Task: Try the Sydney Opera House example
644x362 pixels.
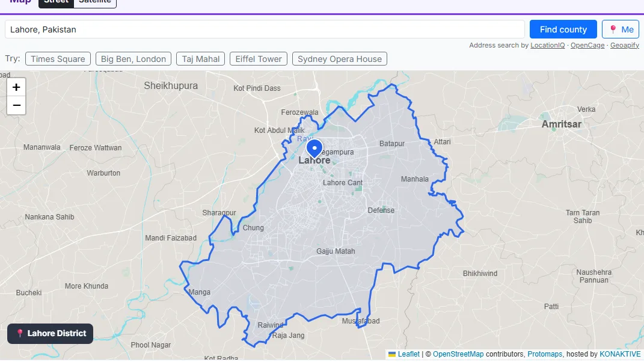Action: pyautogui.click(x=340, y=59)
